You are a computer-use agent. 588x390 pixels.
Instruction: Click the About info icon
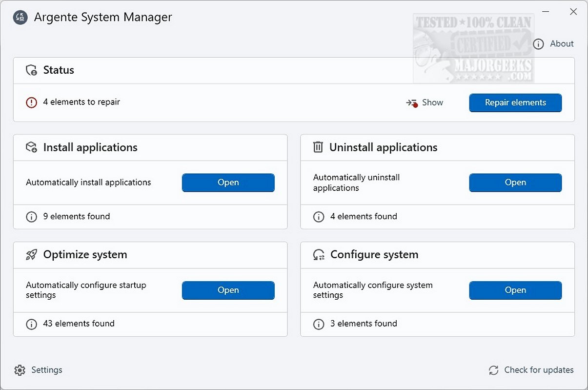click(538, 44)
